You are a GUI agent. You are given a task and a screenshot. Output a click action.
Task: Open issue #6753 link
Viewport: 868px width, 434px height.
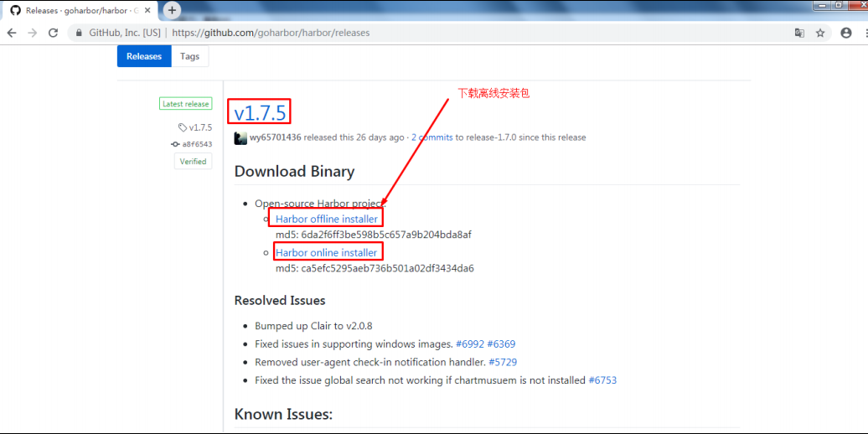602,380
